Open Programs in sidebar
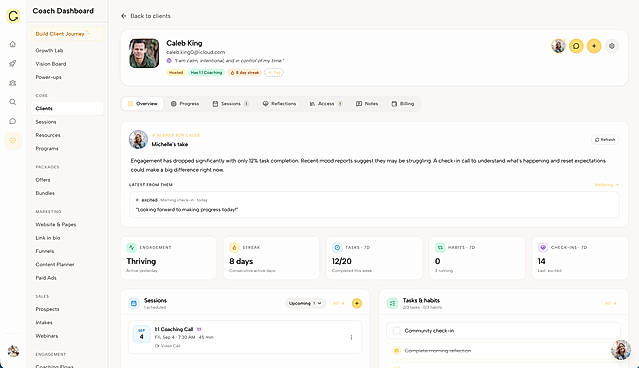This screenshot has width=639, height=368. pos(47,148)
